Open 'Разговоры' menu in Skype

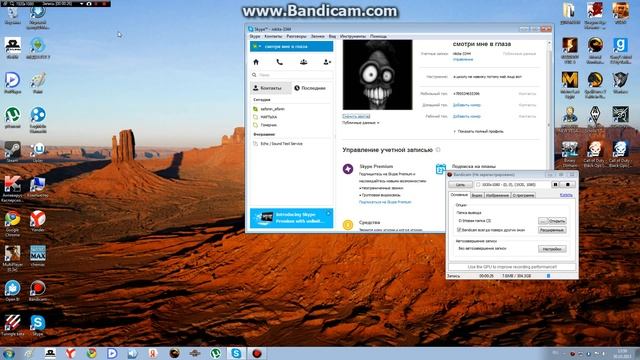tap(296, 36)
